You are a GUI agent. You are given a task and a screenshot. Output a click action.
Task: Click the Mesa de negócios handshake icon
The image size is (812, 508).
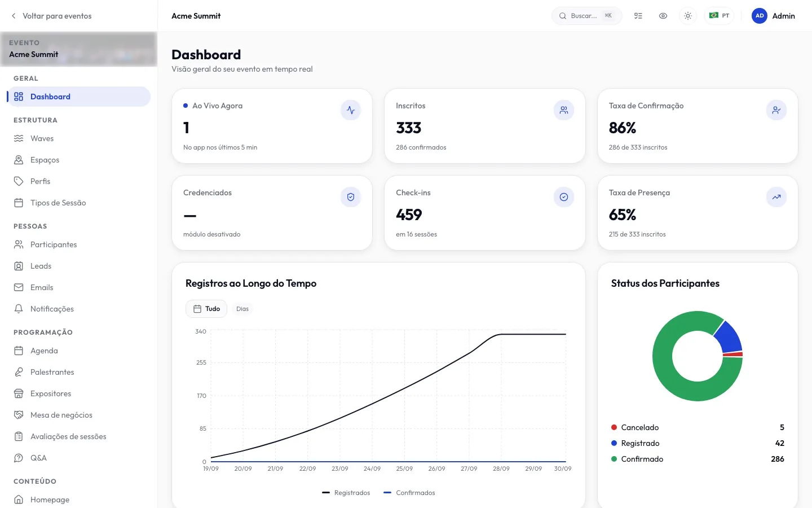[x=19, y=415]
